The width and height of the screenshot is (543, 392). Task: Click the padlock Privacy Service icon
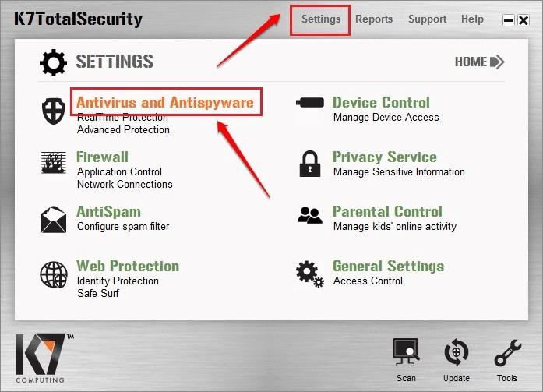[309, 164]
